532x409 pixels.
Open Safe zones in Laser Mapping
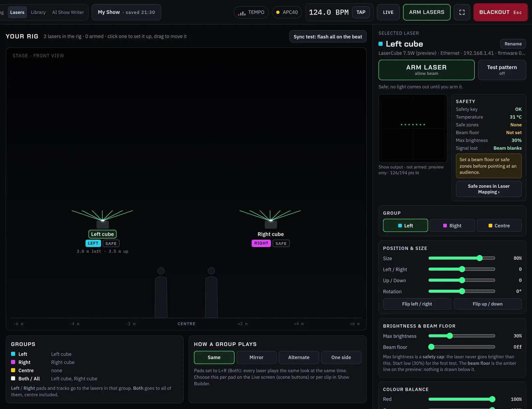click(x=488, y=189)
